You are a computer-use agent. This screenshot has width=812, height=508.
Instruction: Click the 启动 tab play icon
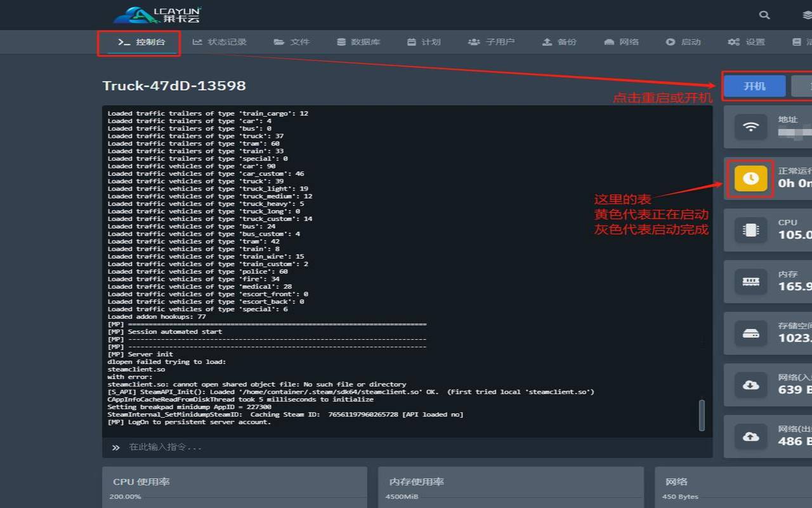point(671,42)
